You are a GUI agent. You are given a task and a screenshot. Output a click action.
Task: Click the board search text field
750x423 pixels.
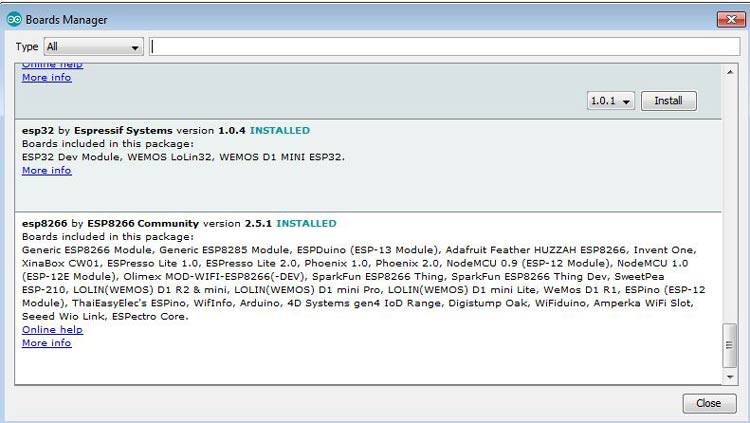pos(444,46)
